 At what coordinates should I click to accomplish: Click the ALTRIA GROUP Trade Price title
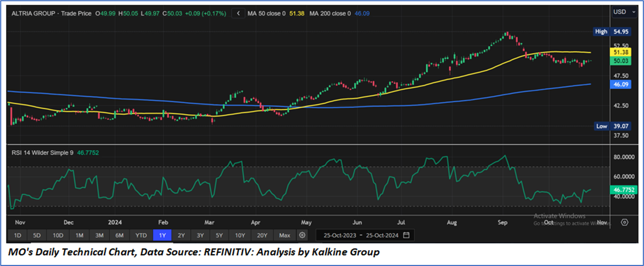[49, 13]
